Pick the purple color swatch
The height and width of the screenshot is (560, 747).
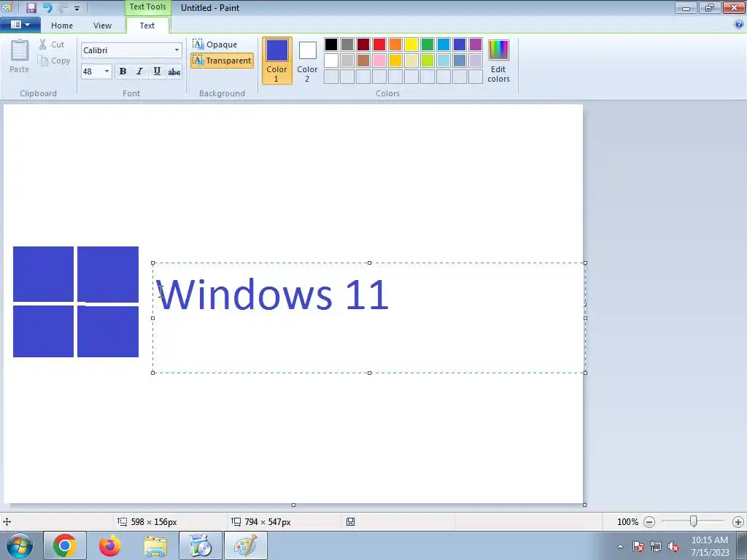[476, 44]
